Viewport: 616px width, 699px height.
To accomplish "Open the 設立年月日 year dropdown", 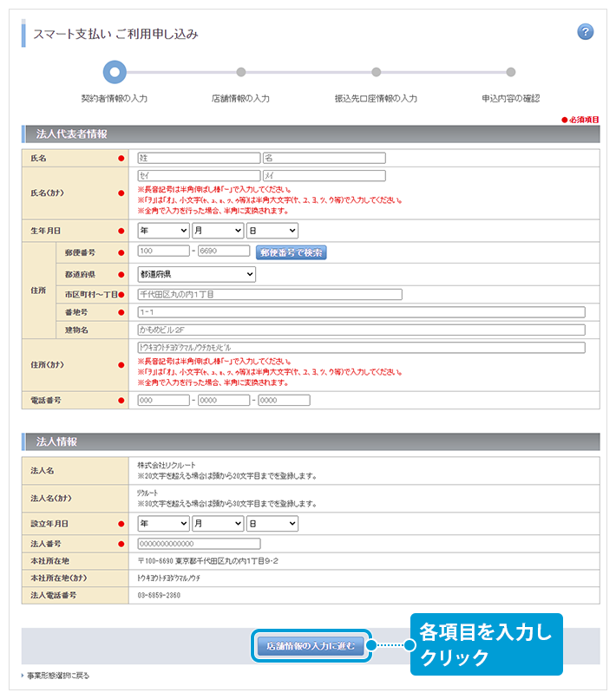I will pyautogui.click(x=163, y=524).
